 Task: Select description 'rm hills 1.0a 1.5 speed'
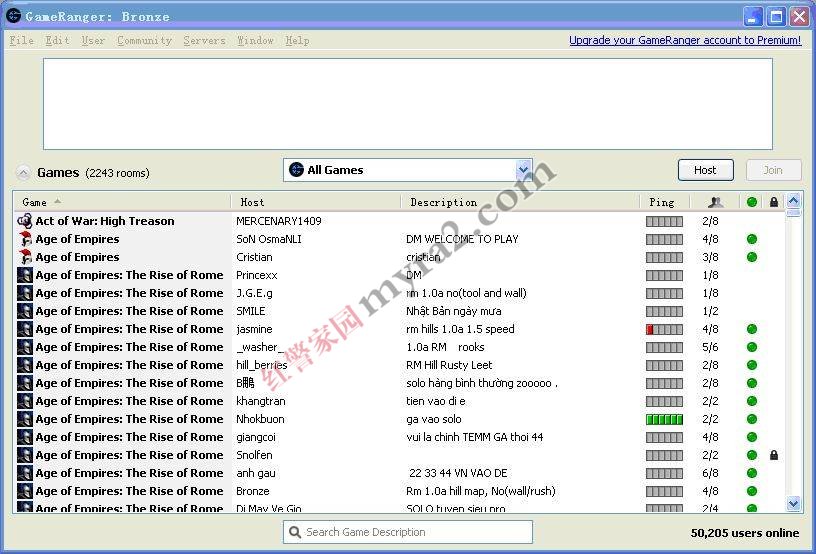(x=460, y=329)
